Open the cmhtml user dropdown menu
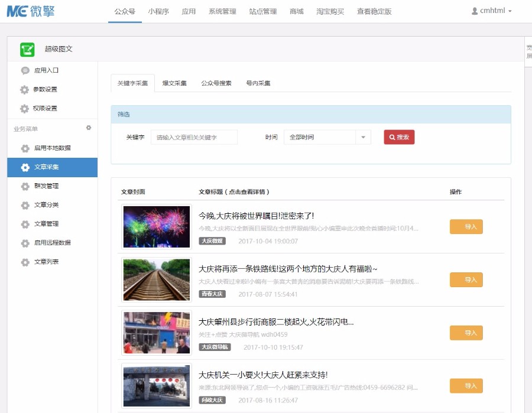This screenshot has height=413, width=532. tap(492, 11)
